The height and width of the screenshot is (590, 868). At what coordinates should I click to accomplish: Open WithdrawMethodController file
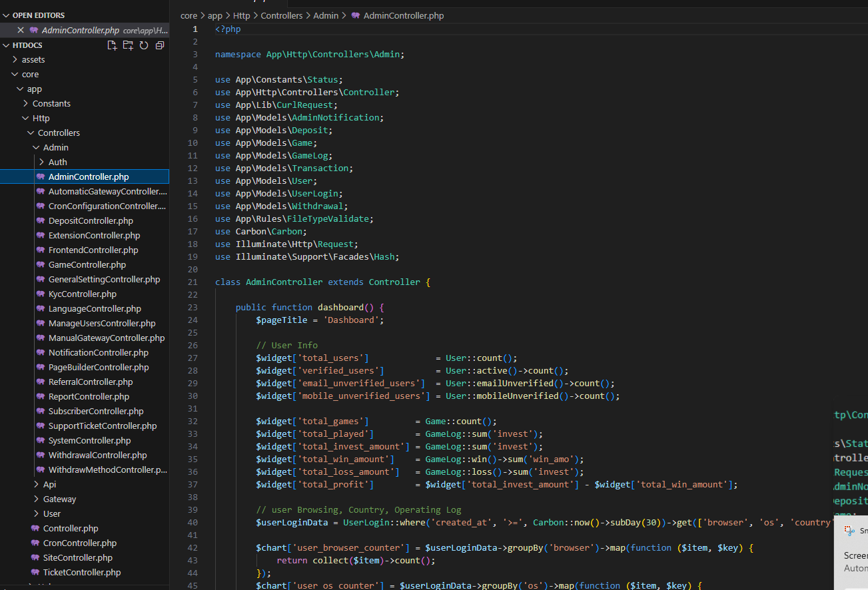[108, 469]
